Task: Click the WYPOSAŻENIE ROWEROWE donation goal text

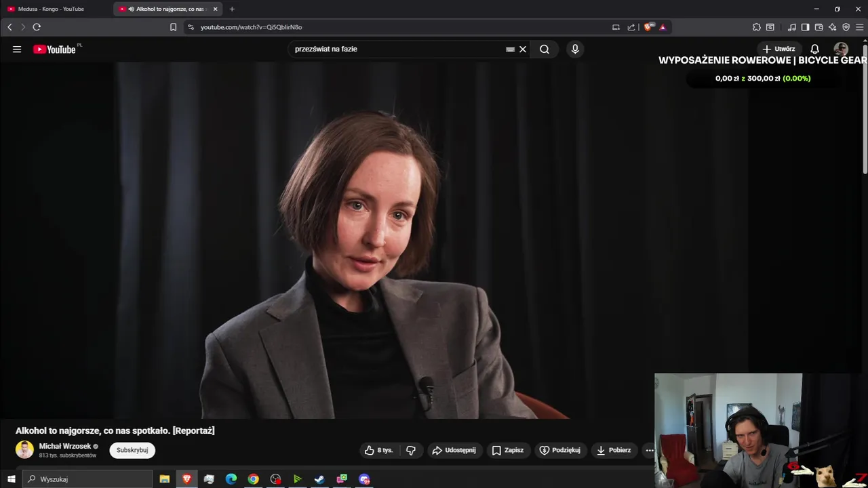Action: [x=762, y=60]
